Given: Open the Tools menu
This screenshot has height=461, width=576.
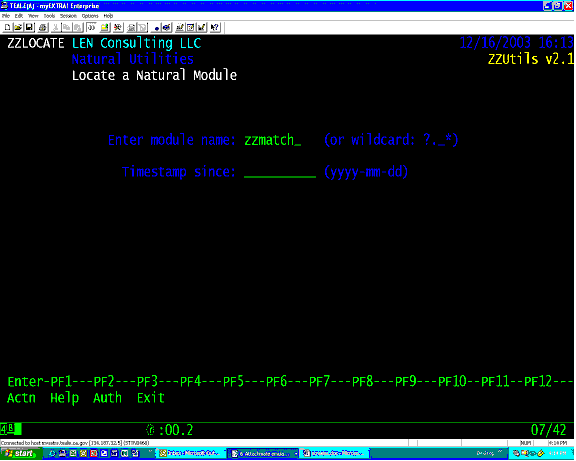Looking at the screenshot, I should coord(49,16).
